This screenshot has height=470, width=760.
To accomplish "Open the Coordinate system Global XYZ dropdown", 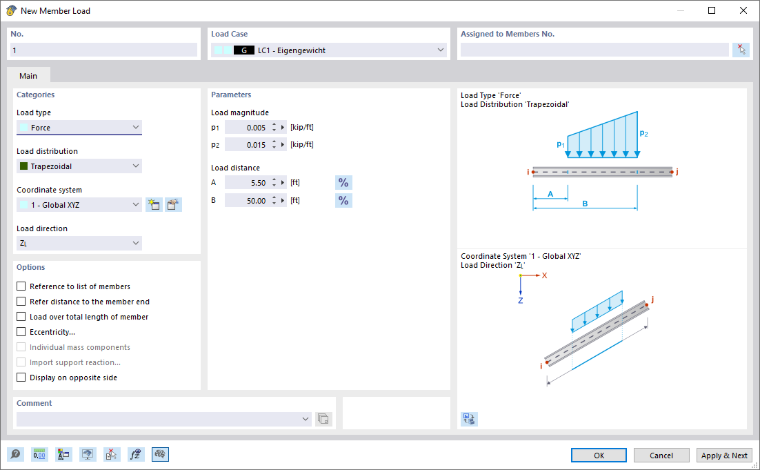I will pyautogui.click(x=79, y=205).
